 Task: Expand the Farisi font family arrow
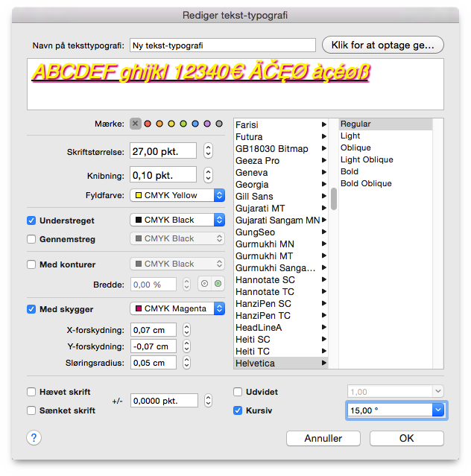point(324,124)
